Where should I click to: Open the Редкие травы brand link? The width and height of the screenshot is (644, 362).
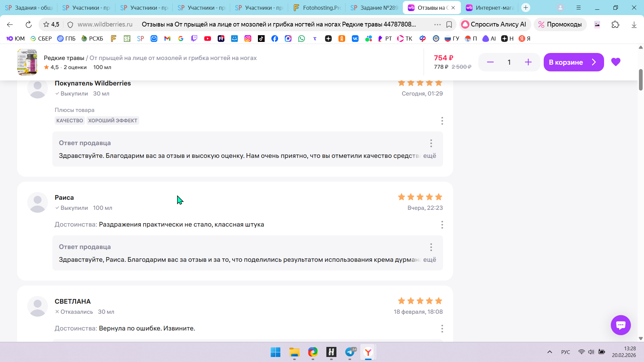coord(64,58)
